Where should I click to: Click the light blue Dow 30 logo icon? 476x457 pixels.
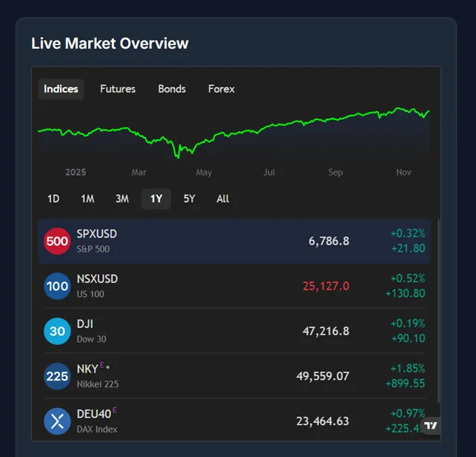[x=57, y=331]
